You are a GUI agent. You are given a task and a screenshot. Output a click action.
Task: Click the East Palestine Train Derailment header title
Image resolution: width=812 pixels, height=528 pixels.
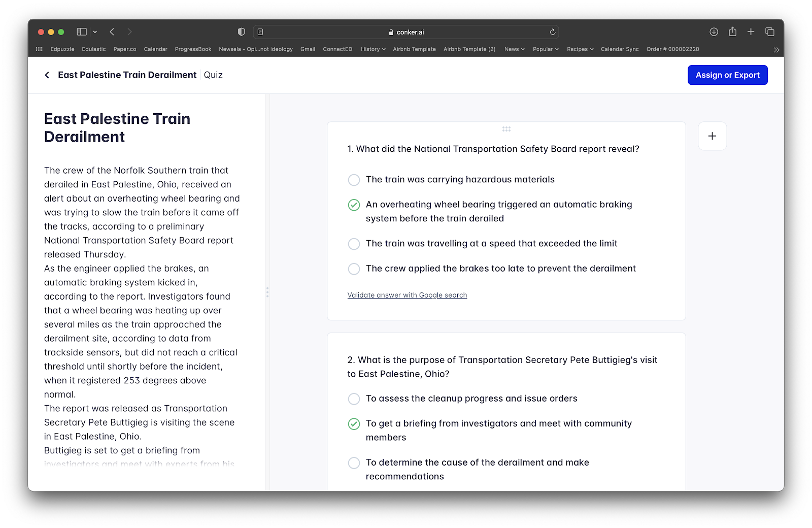point(127,75)
